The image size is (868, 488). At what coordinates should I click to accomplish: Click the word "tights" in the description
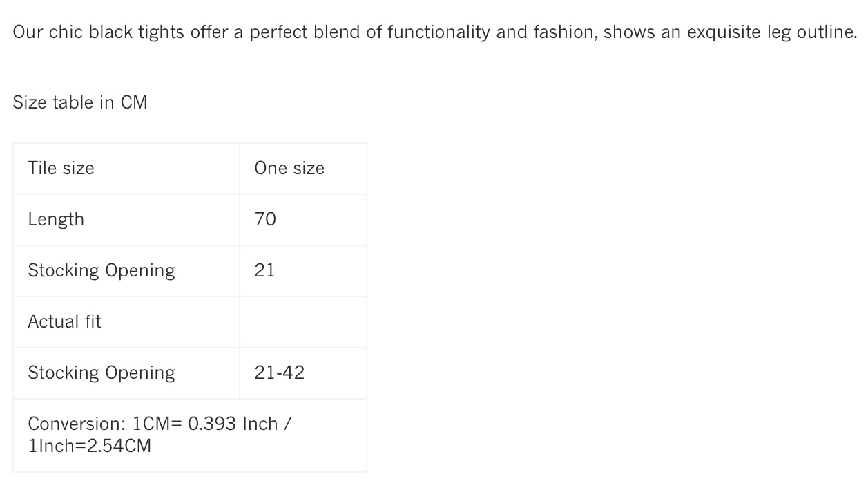click(162, 32)
